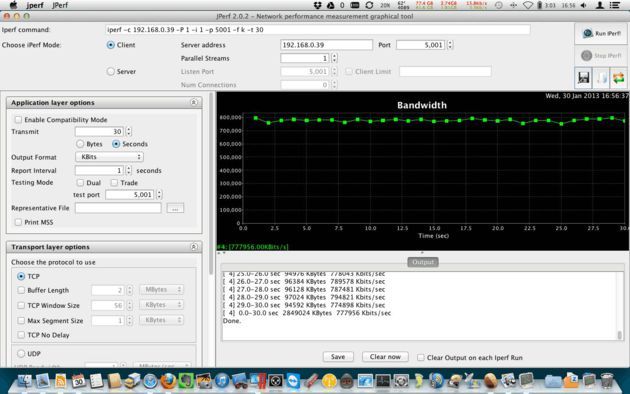Click the Clear now button
630x394 pixels.
coord(385,357)
